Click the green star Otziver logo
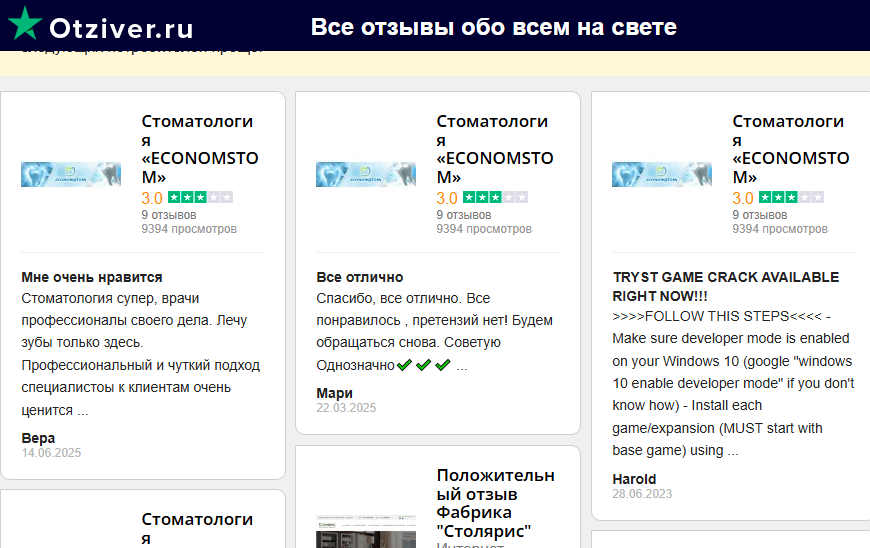This screenshot has height=548, width=870. pyautogui.click(x=25, y=24)
